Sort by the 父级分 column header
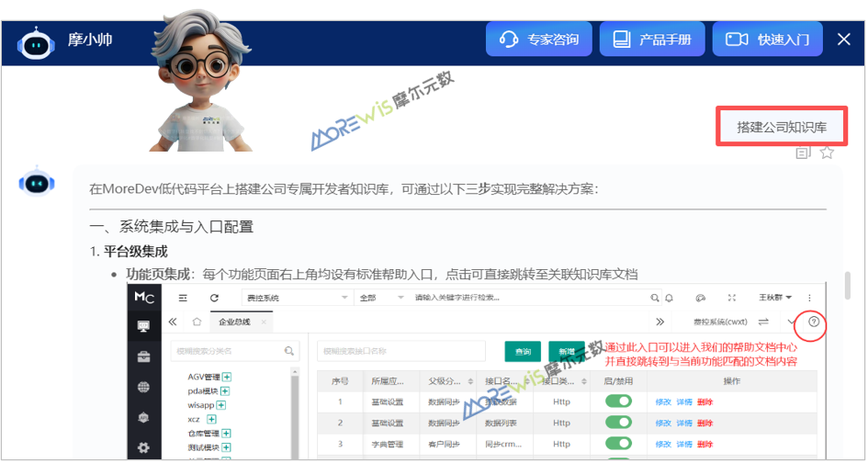 449,381
